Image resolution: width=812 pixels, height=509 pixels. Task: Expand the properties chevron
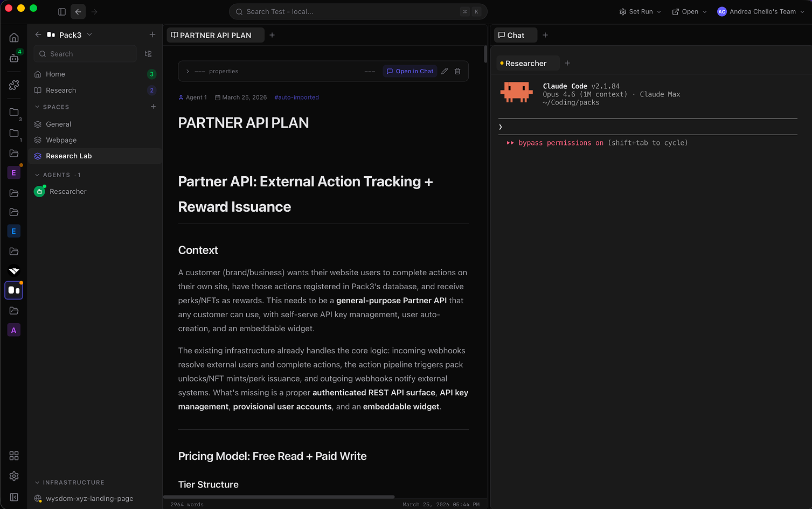[188, 71]
